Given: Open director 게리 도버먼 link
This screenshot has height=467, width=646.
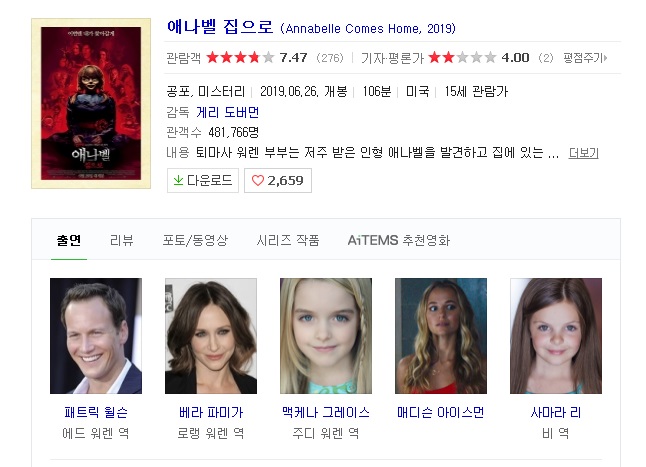Looking at the screenshot, I should [x=227, y=112].
